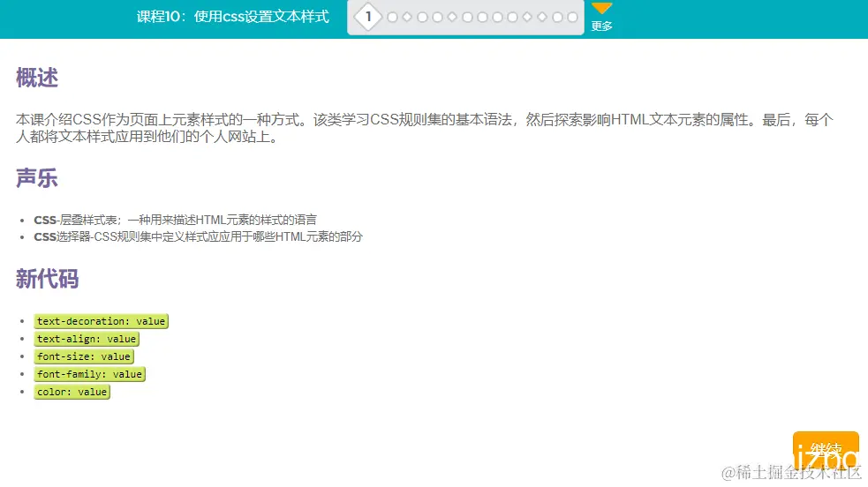The image size is (868, 487).
Task: Jump to level 7 circle bubble
Action: (467, 18)
